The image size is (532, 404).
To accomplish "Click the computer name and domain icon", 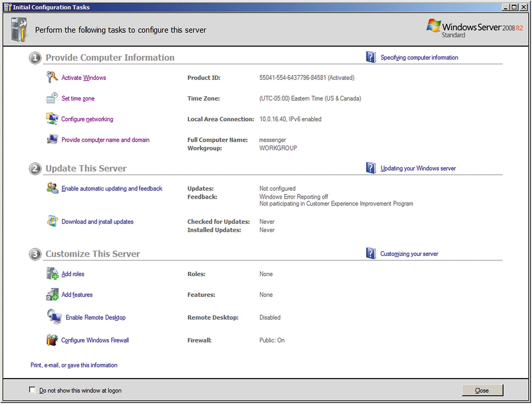I will coord(52,139).
